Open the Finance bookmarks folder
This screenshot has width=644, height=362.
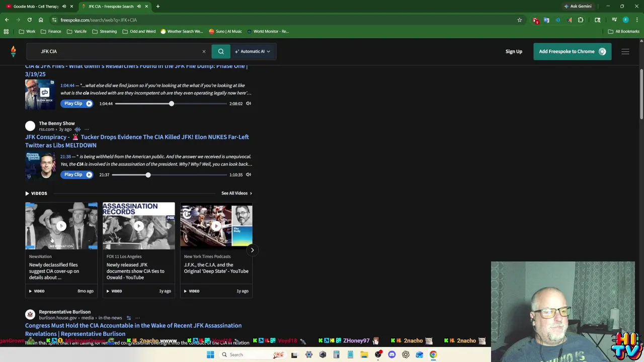50,31
